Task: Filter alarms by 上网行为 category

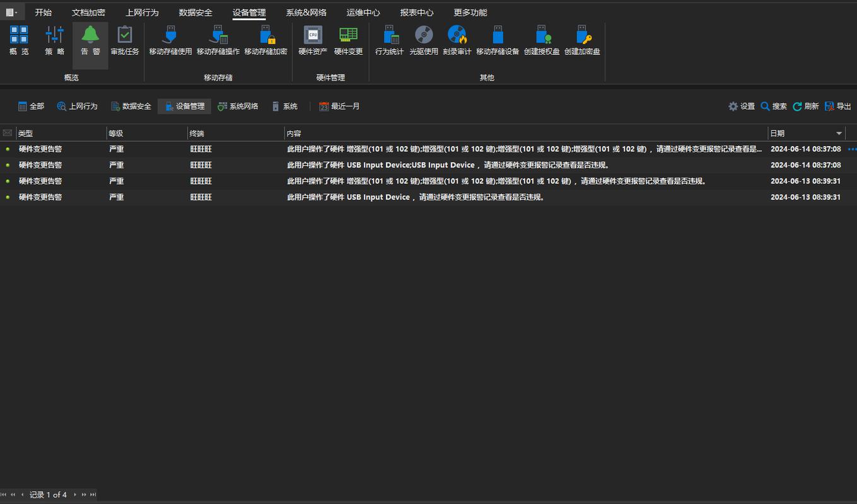Action: pyautogui.click(x=77, y=106)
